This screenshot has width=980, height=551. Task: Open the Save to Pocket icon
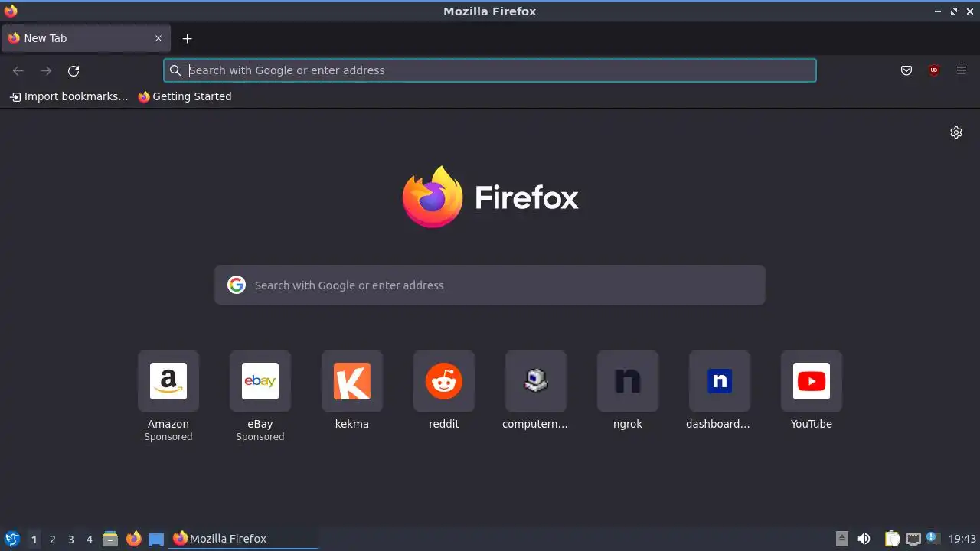pos(906,70)
